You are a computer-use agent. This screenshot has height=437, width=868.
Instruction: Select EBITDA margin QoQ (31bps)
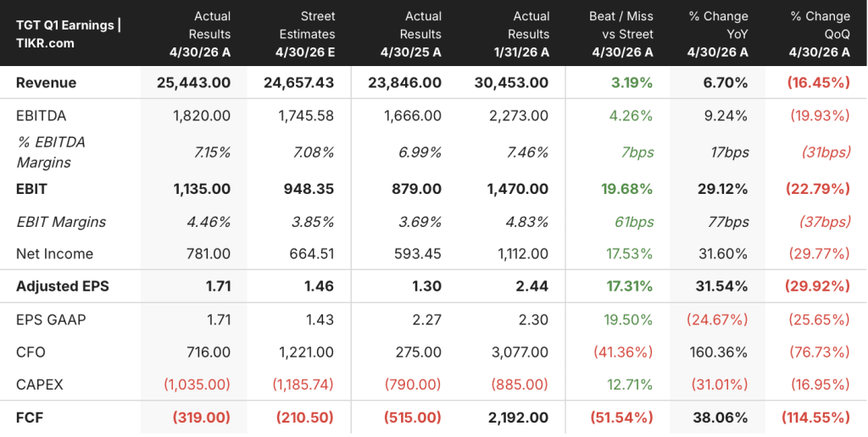point(826,152)
